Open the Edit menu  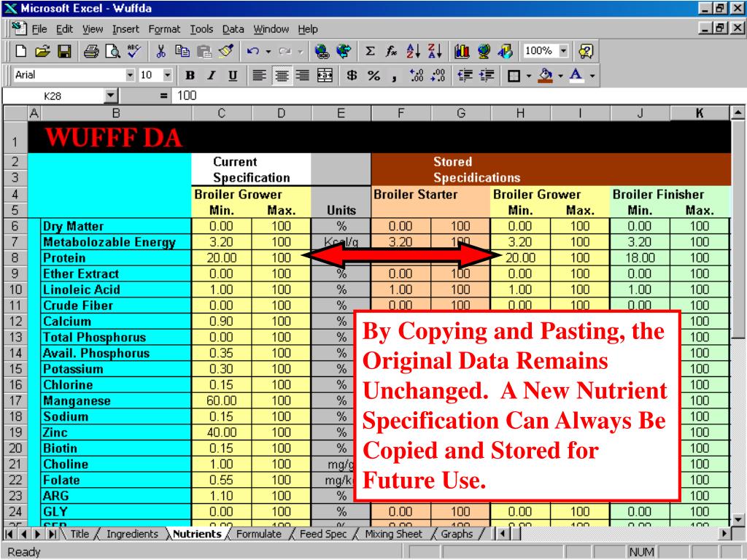(x=64, y=29)
